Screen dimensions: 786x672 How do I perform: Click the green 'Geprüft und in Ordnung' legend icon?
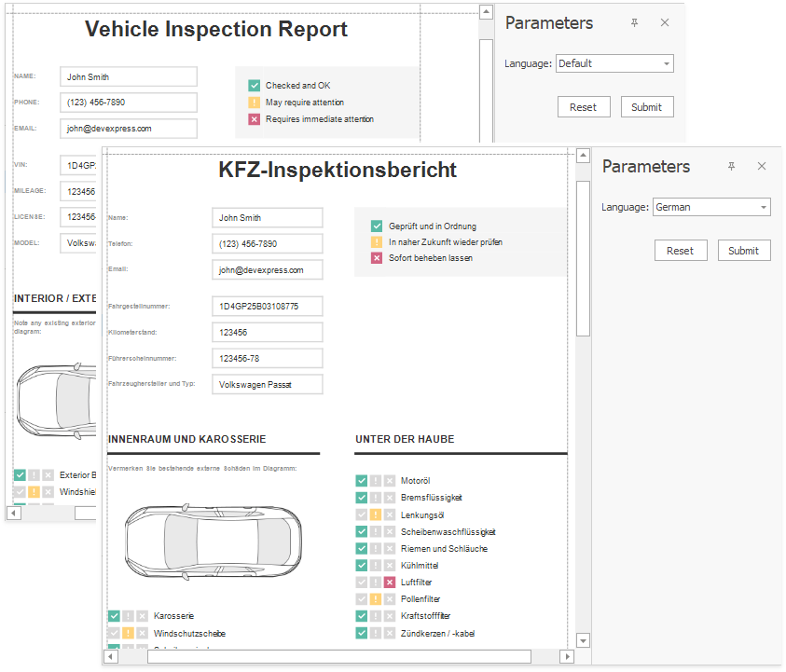[377, 226]
